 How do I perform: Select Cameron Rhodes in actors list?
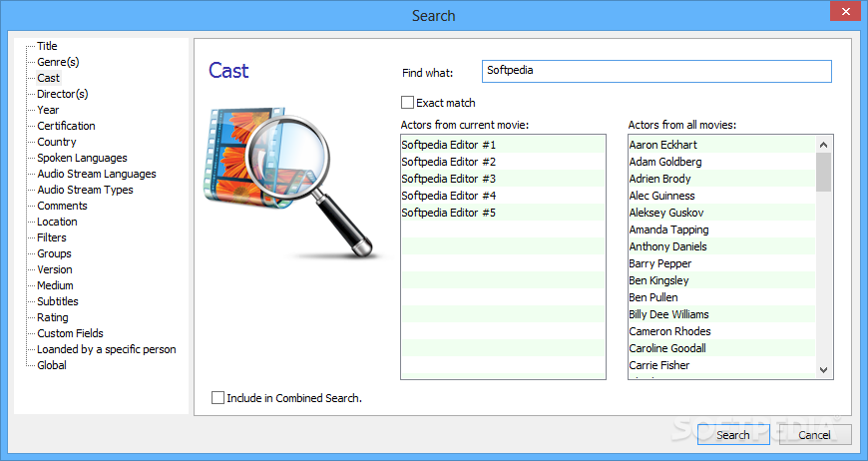tap(722, 331)
